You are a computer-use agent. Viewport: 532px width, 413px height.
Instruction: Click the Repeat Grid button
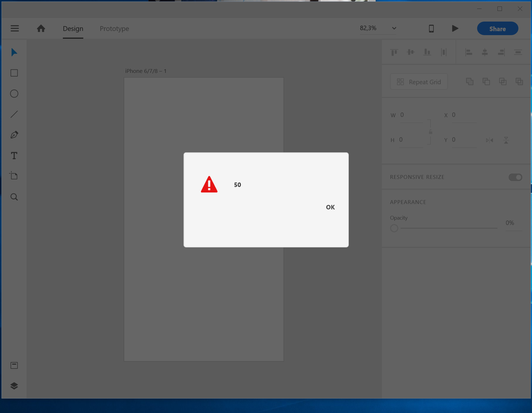(x=419, y=82)
